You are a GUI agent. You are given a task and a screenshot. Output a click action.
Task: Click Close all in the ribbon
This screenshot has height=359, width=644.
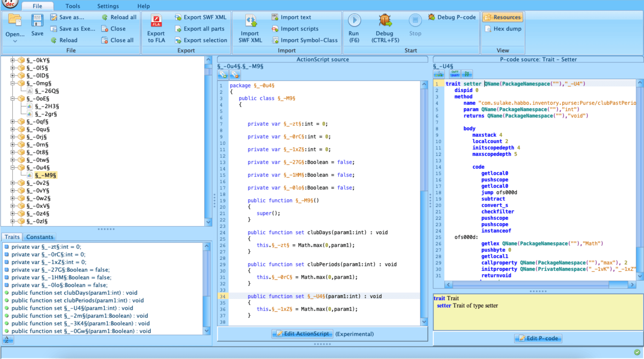[x=117, y=40]
